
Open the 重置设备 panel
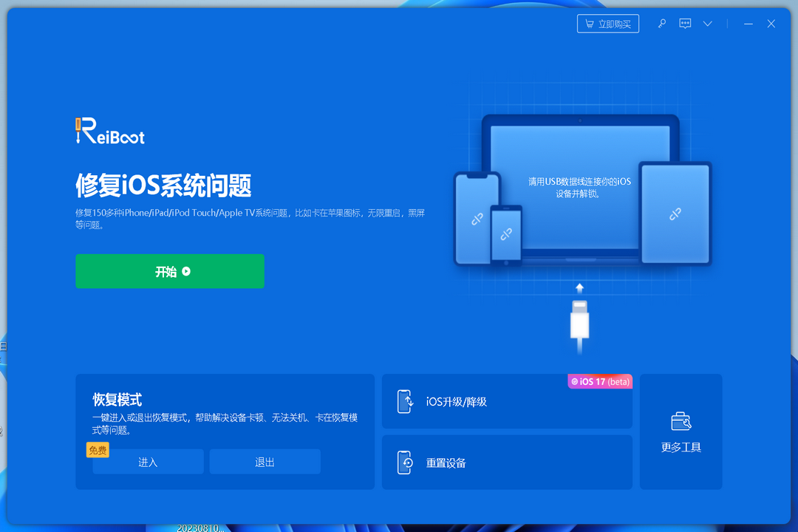pos(507,462)
